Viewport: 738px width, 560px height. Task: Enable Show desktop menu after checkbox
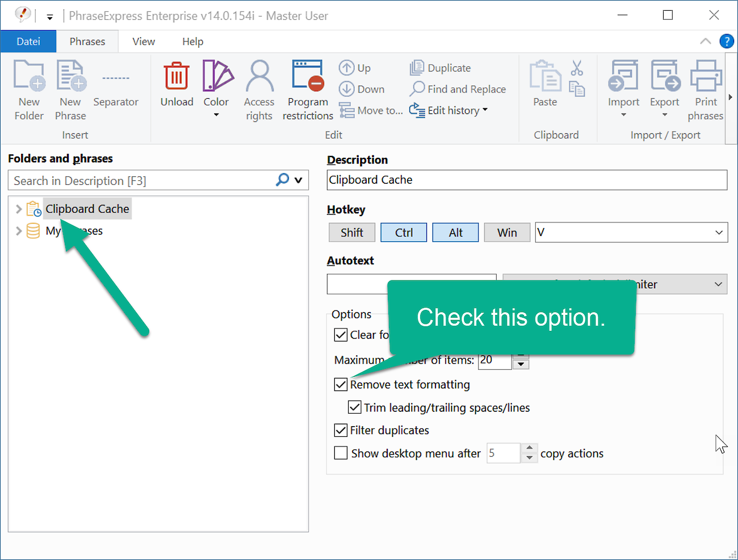click(x=341, y=453)
